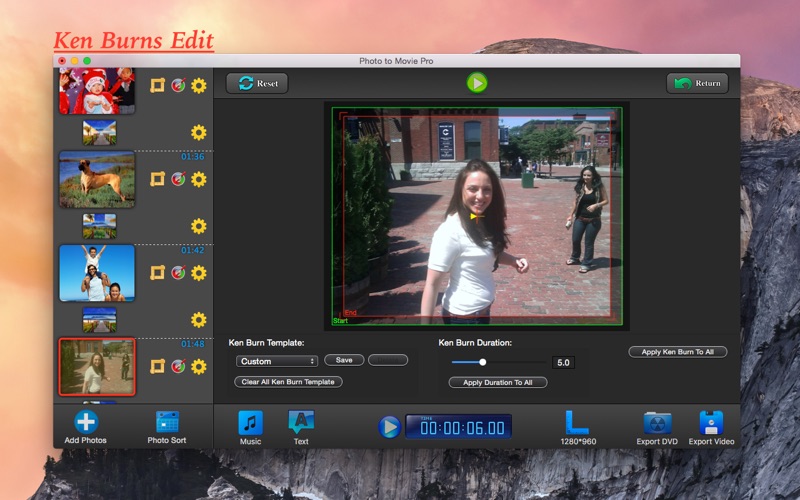Click the red End frame label
The height and width of the screenshot is (500, 800).
point(351,312)
